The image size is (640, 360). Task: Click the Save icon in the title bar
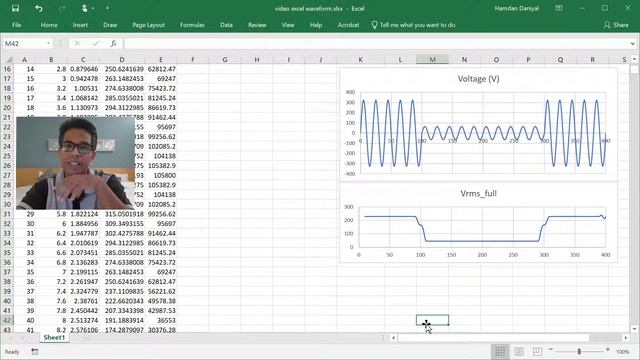pos(16,8)
